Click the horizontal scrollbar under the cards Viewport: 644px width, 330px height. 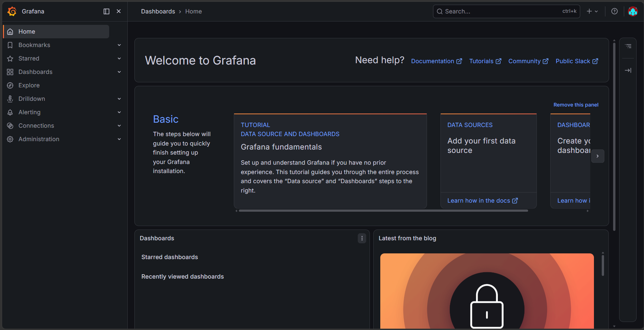click(x=383, y=211)
